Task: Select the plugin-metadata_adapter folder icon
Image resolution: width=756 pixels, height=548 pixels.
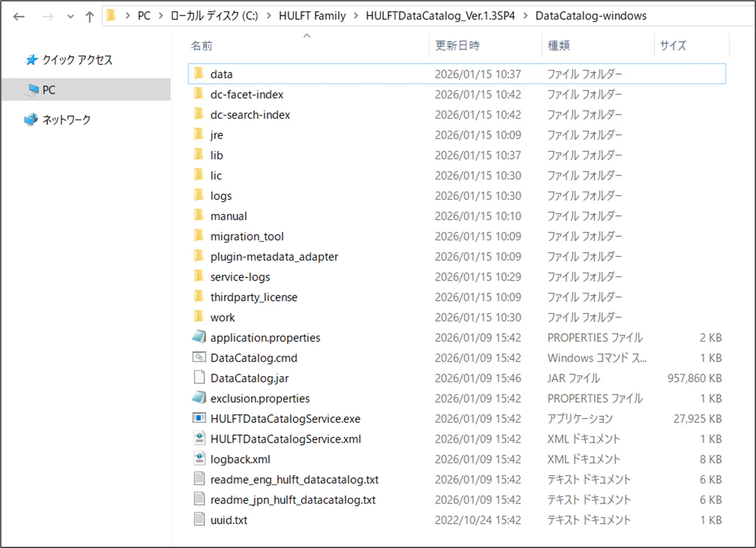Action: [x=198, y=256]
